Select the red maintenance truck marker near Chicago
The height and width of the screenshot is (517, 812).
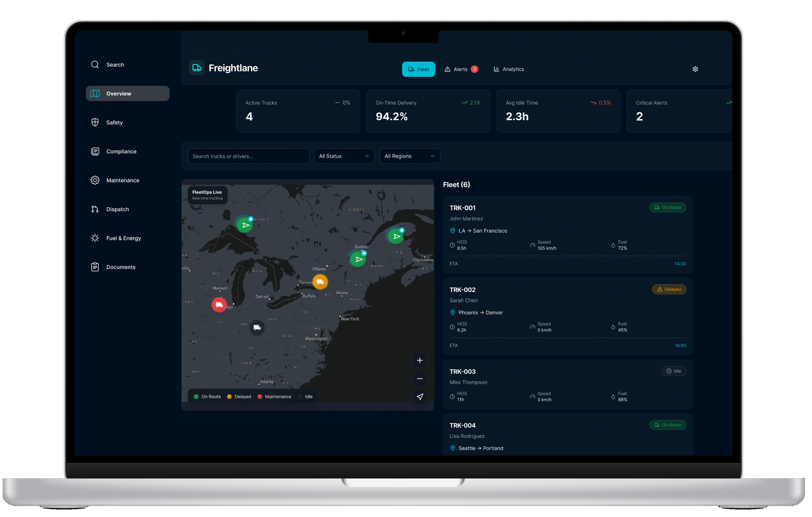(x=219, y=305)
